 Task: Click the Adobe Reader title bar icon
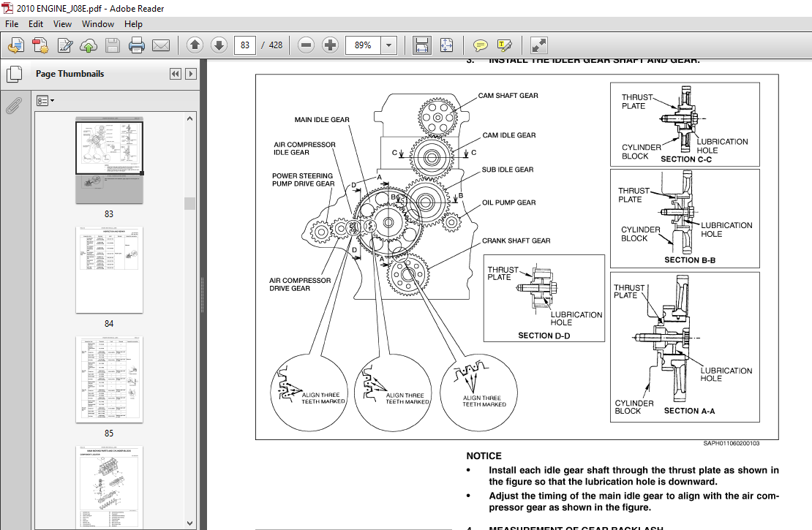7,8
